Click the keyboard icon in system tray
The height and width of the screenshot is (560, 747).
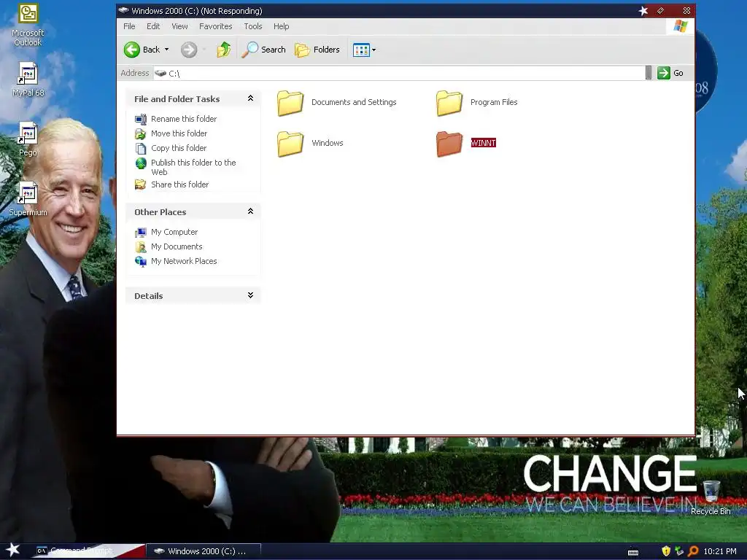(633, 552)
